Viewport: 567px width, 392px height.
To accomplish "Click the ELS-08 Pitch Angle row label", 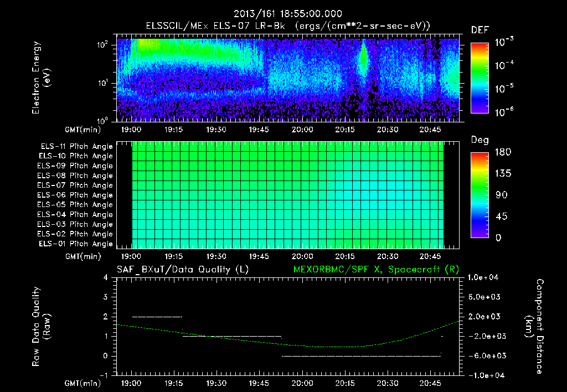I will coord(75,176).
